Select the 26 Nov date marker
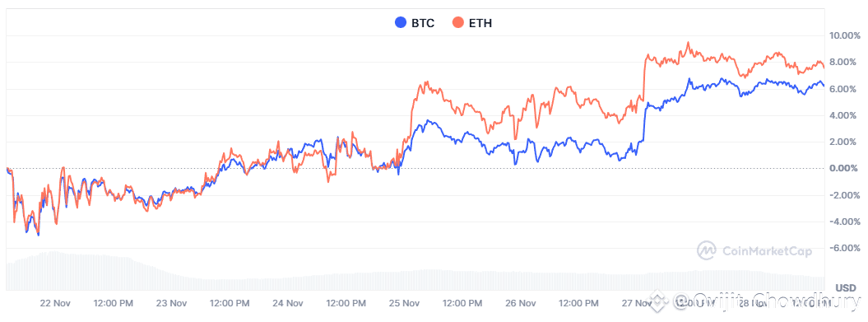The image size is (868, 322). pos(520,303)
